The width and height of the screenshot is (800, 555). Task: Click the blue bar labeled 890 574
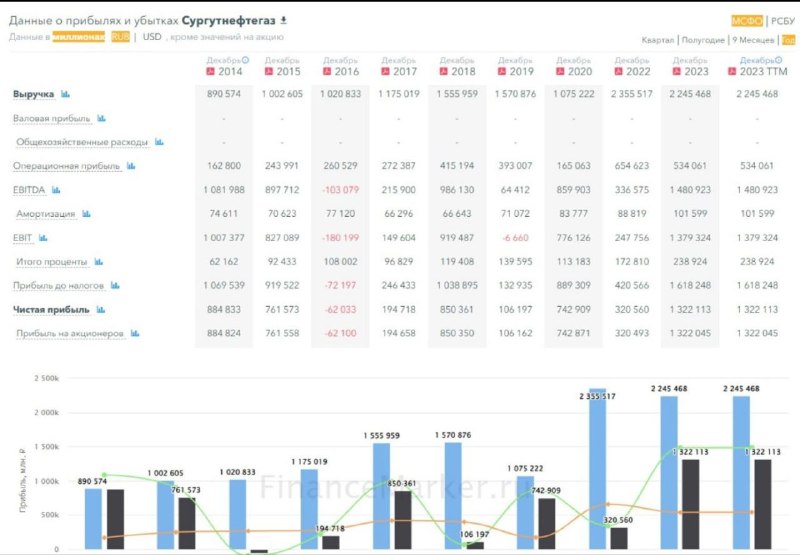point(93,519)
